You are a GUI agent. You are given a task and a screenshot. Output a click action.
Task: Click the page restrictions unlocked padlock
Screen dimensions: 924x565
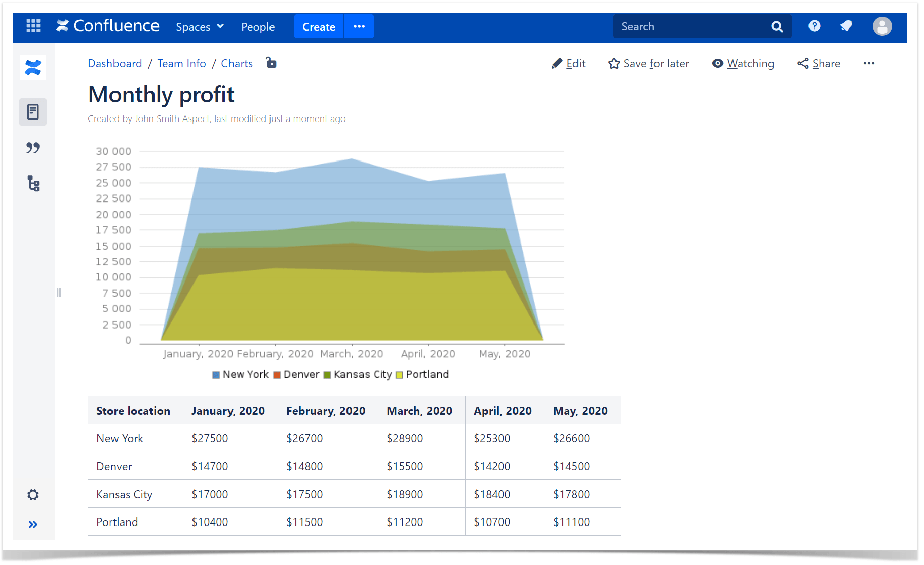coord(272,63)
